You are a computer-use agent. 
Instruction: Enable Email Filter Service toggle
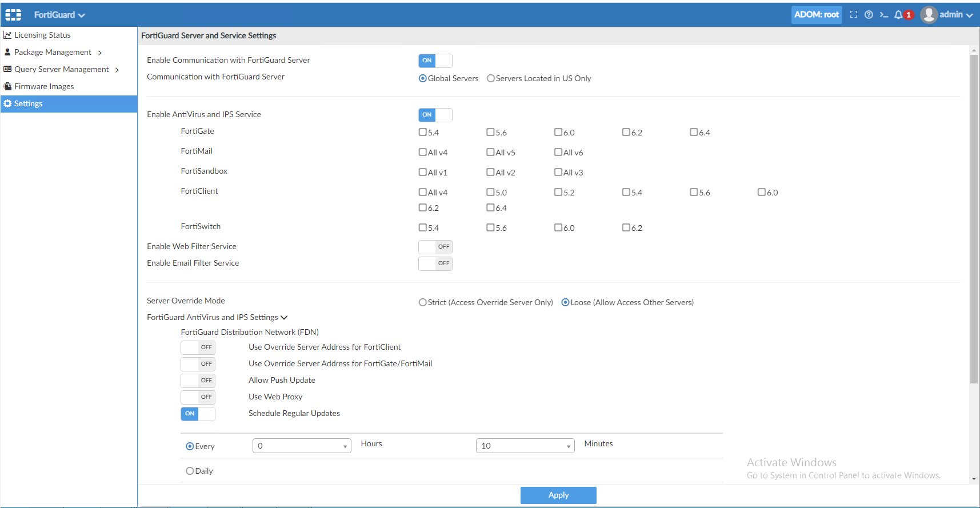pyautogui.click(x=435, y=263)
